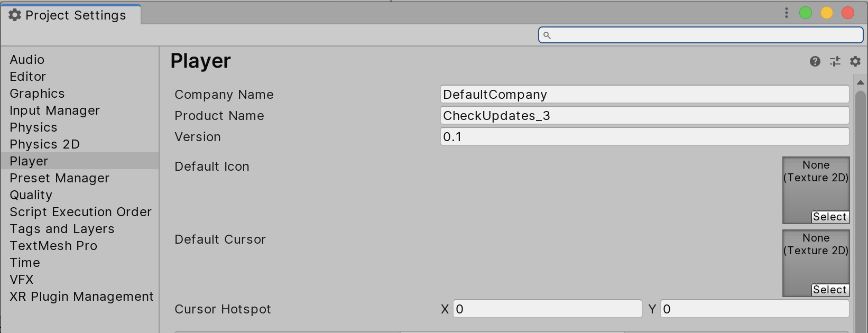
Task: Open Input Manager settings
Action: (54, 110)
